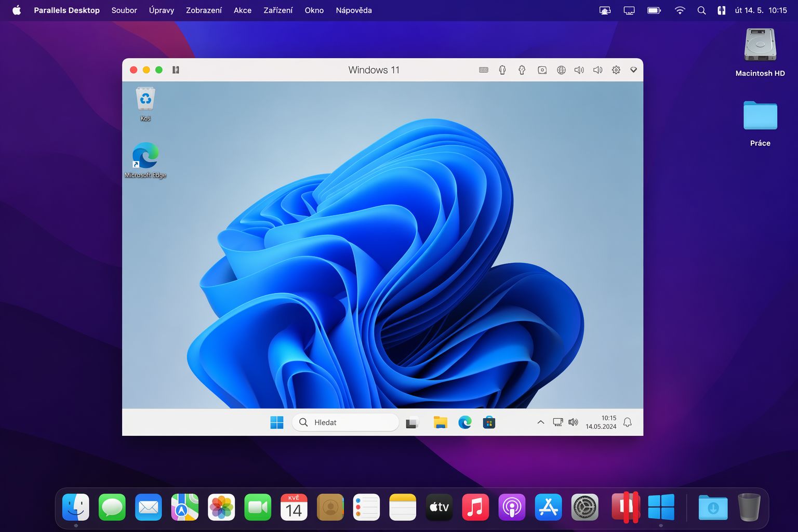The width and height of the screenshot is (798, 532).
Task: Open the Koš recycle bin desktop icon
Action: pos(145,100)
